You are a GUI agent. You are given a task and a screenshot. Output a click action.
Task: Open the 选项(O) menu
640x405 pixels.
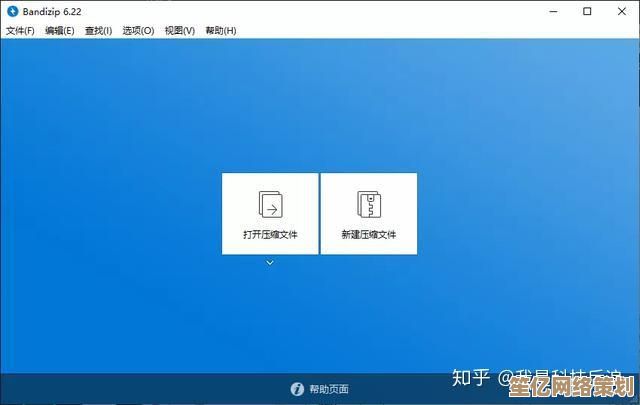(x=138, y=31)
